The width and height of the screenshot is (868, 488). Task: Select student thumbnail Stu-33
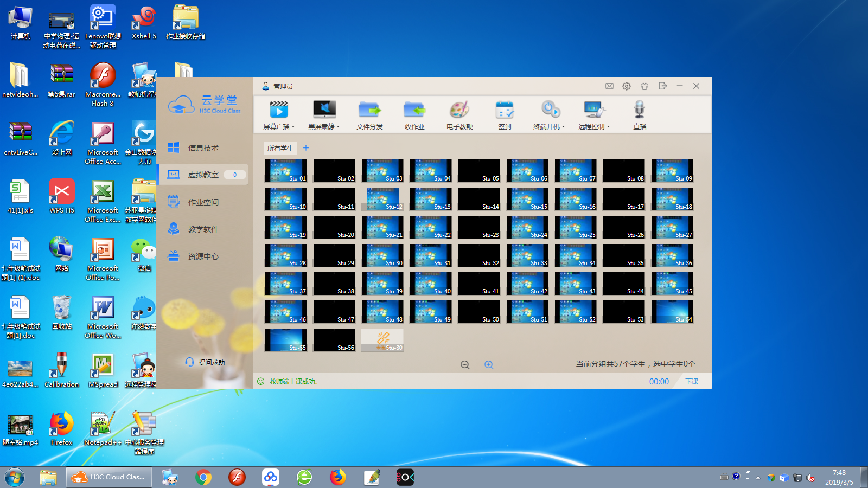click(527, 255)
